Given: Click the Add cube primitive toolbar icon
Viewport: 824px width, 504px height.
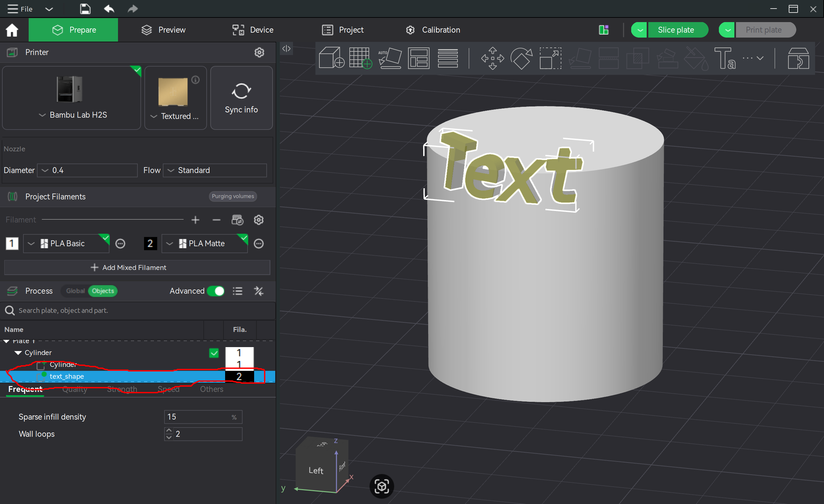Looking at the screenshot, I should tap(331, 58).
